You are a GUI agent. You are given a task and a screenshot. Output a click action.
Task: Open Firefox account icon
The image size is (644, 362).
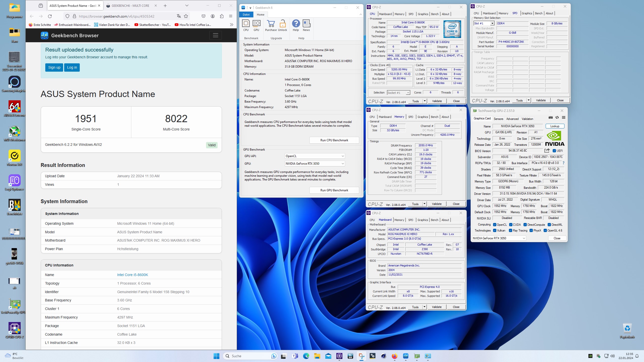[213, 16]
